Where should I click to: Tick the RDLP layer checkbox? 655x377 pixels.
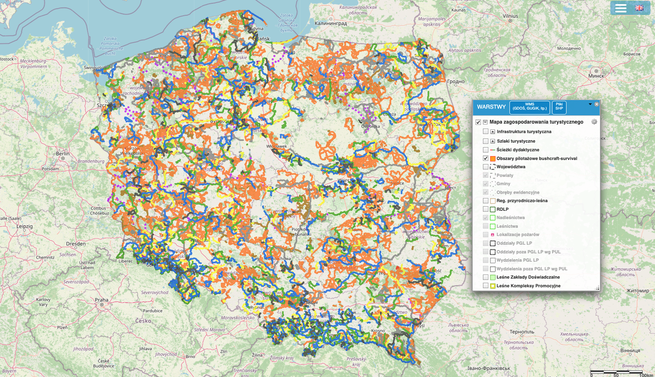485,209
